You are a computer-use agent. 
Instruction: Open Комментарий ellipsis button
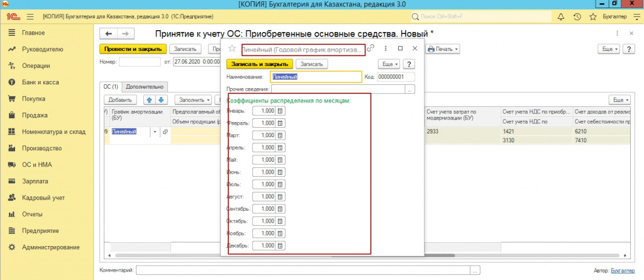(x=475, y=270)
